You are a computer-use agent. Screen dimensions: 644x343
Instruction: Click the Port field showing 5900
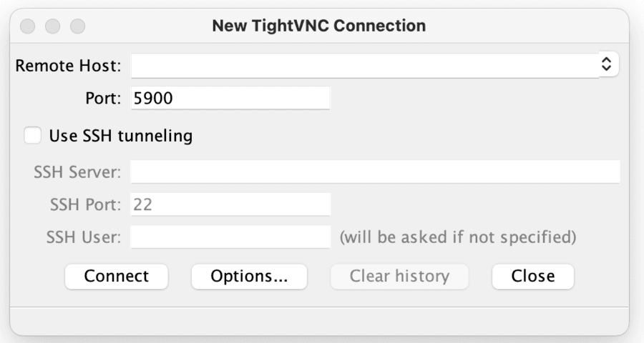pos(230,99)
